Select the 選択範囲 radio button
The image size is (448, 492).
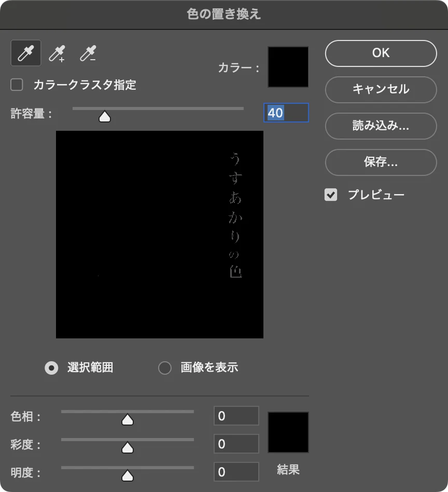coord(51,368)
